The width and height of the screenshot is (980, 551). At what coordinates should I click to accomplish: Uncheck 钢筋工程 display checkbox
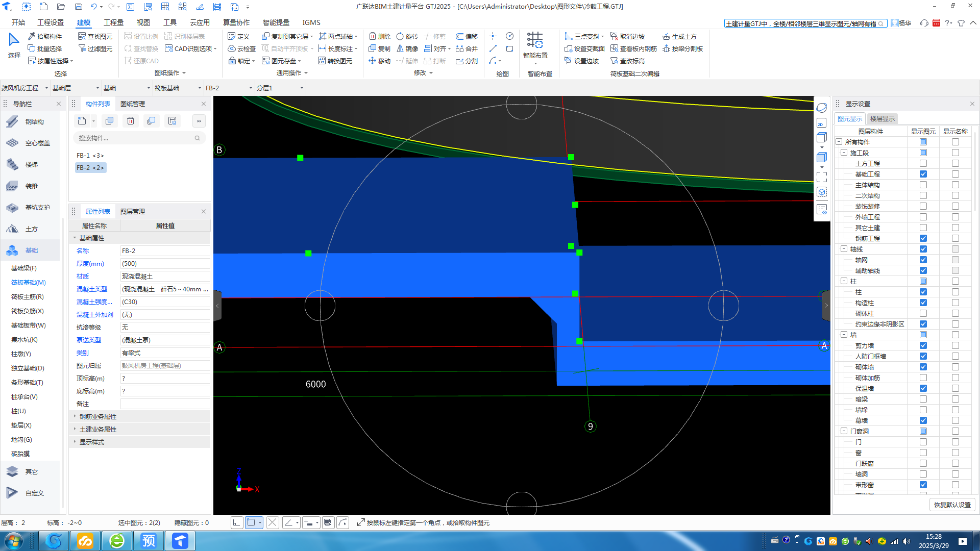coord(923,238)
